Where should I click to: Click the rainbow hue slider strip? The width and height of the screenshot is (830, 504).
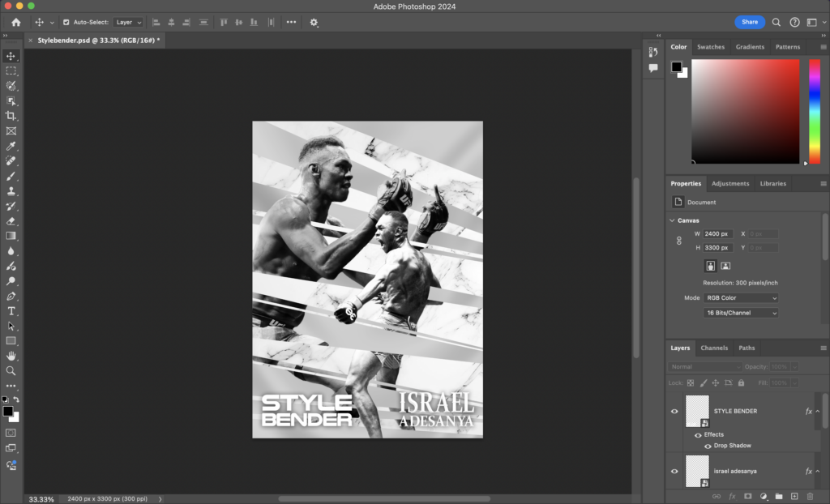tap(814, 111)
